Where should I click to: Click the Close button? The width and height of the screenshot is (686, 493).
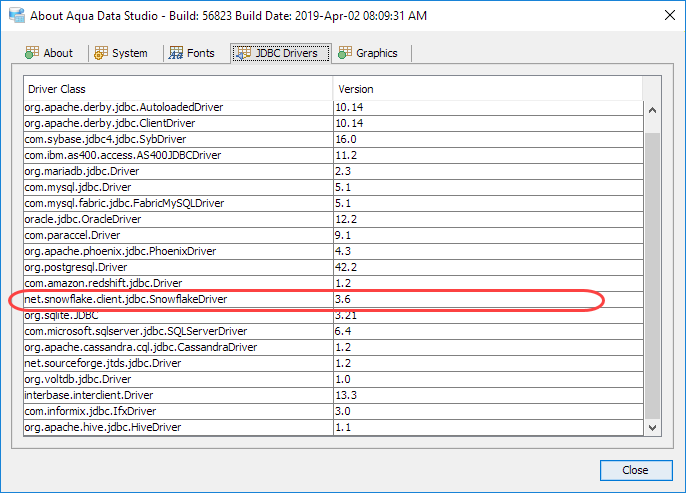click(636, 470)
